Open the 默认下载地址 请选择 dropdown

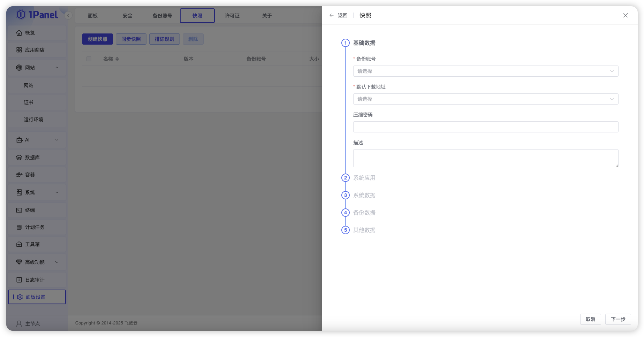(x=485, y=99)
